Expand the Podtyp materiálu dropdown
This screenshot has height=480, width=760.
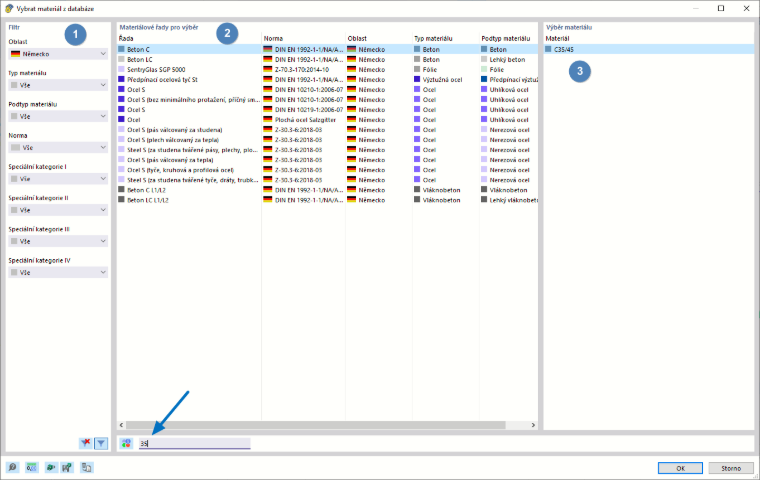coord(58,116)
